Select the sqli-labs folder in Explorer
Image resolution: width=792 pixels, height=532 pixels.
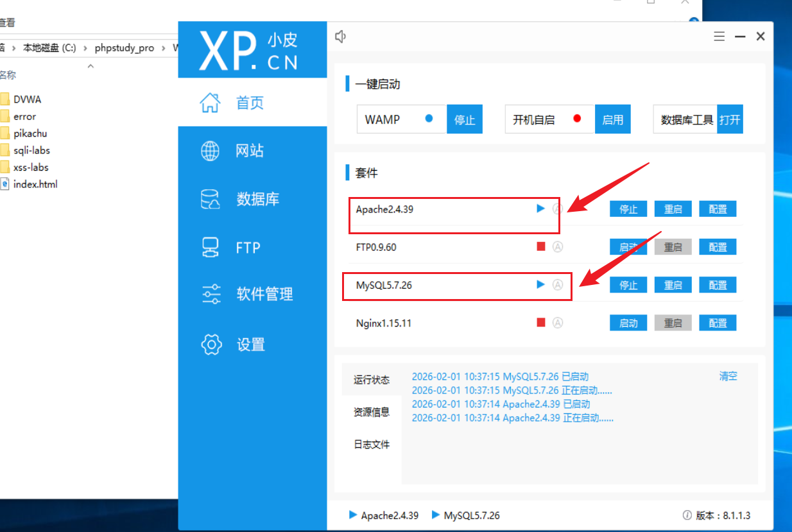pos(31,150)
